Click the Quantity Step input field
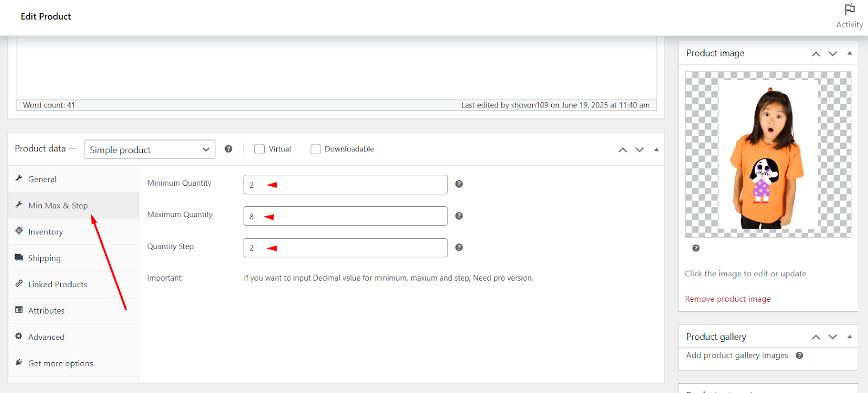 pyautogui.click(x=346, y=248)
